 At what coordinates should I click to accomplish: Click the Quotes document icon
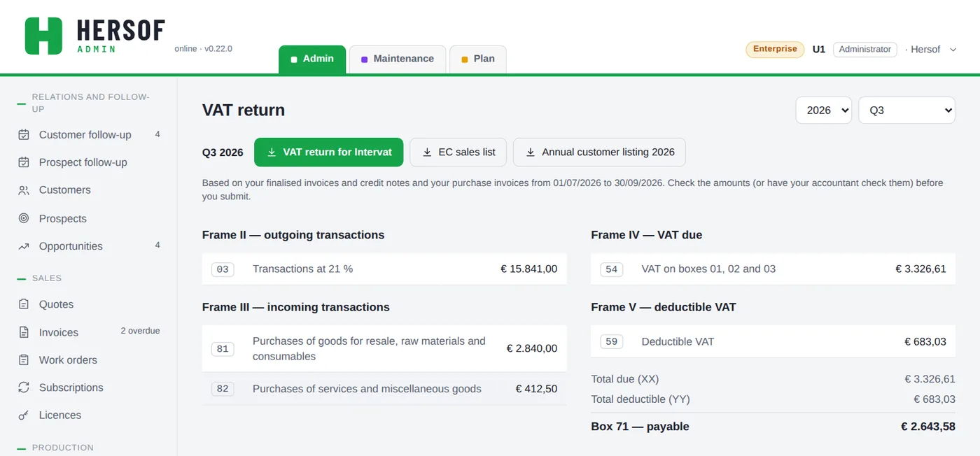[x=24, y=304]
